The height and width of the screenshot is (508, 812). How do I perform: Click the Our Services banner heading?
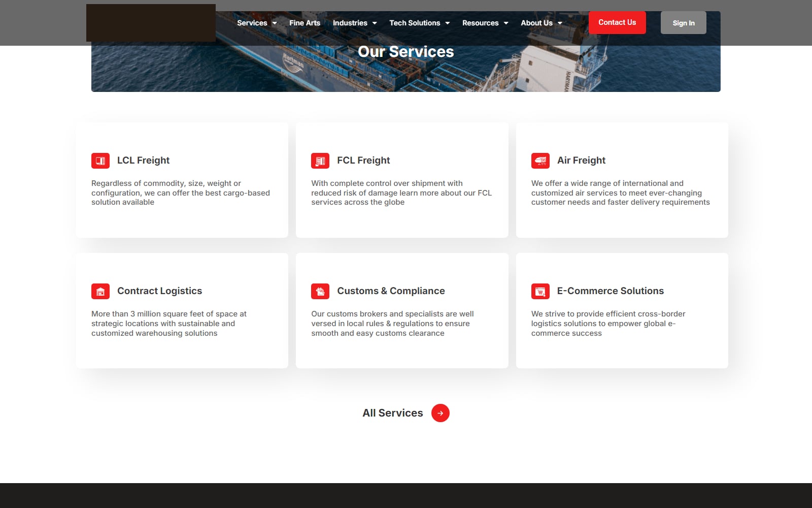[406, 52]
